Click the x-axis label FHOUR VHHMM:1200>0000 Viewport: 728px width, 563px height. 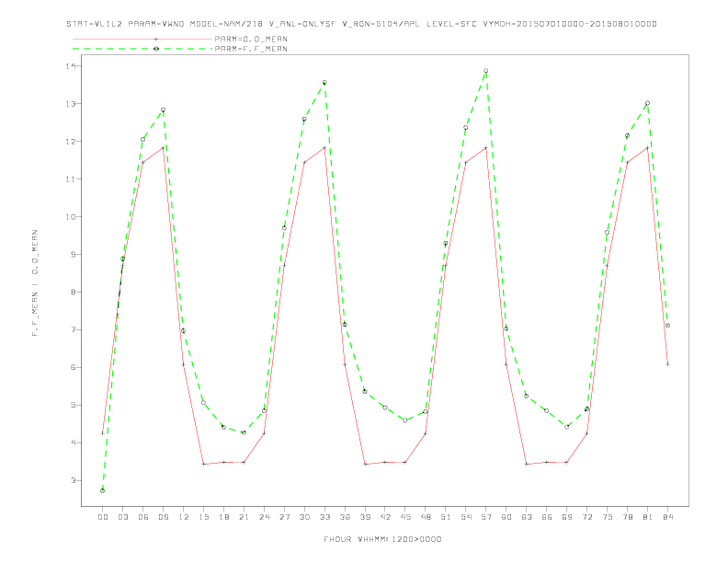pyautogui.click(x=382, y=539)
